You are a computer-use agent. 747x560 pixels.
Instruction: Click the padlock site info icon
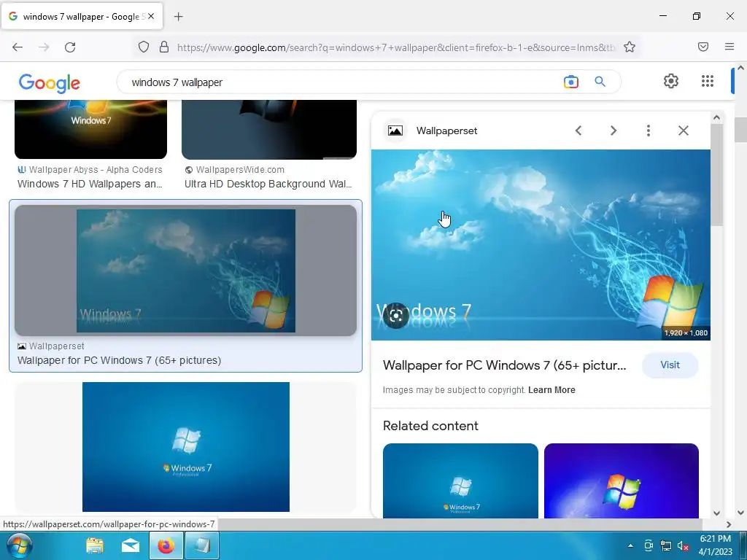[164, 47]
